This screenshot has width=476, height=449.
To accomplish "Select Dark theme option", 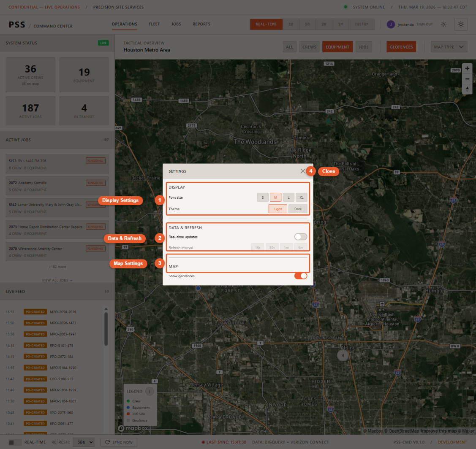I will click(298, 209).
